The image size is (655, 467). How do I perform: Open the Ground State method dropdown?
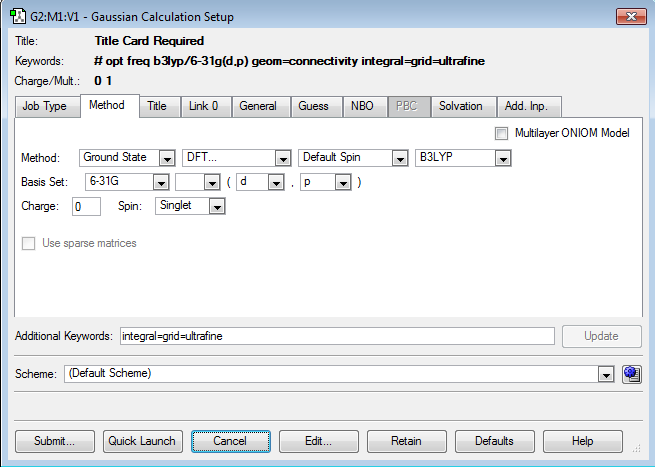point(127,158)
